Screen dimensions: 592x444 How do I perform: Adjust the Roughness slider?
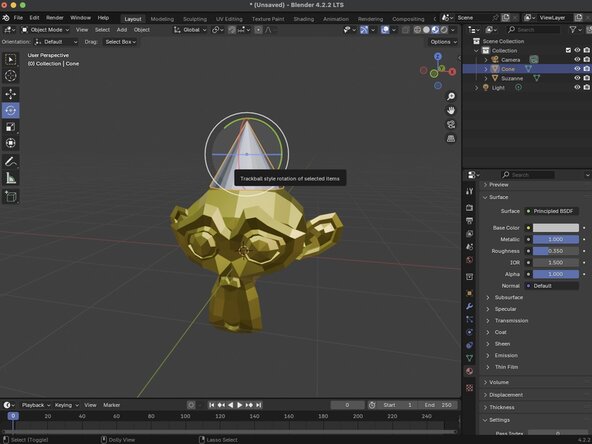(x=555, y=251)
